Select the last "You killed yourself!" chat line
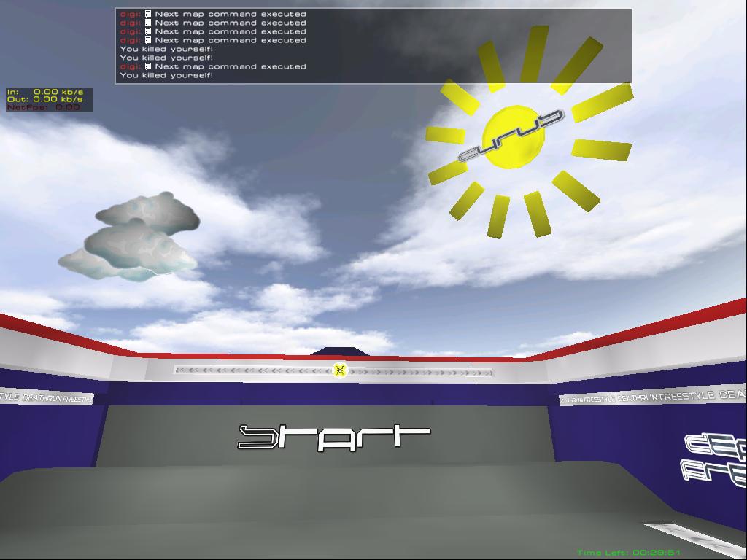This screenshot has width=747, height=560. click(x=166, y=75)
